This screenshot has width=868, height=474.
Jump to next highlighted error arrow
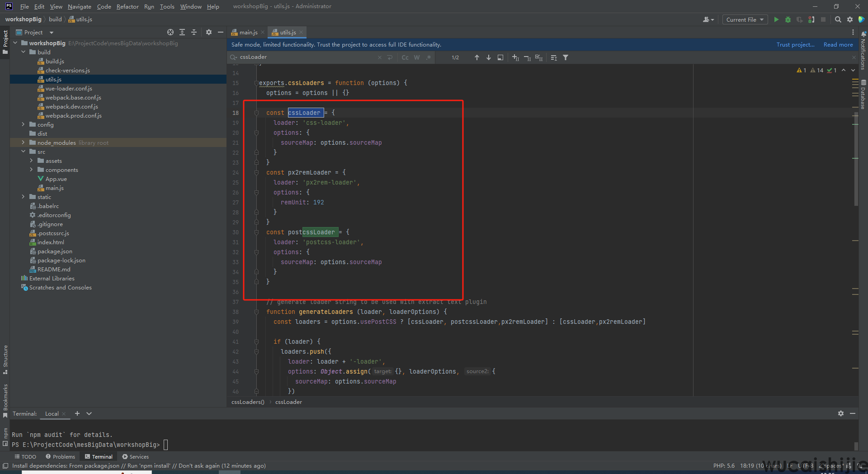pyautogui.click(x=853, y=70)
